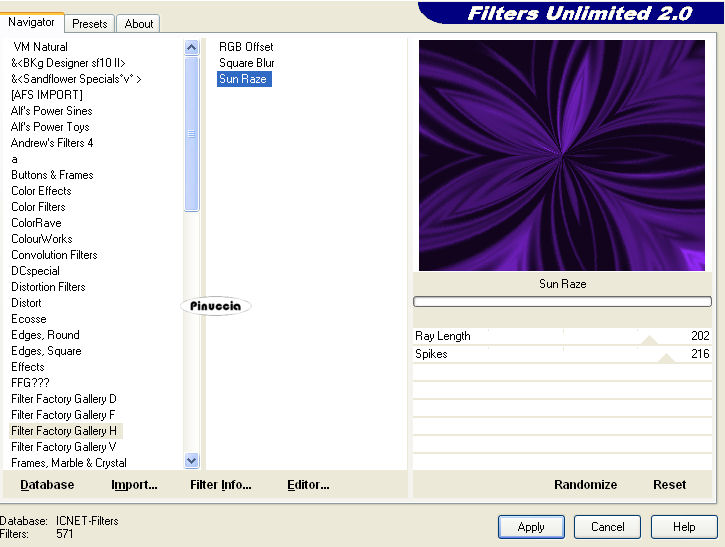The image size is (725, 547).
Task: Click the category list scroll up arrow
Action: tap(191, 47)
